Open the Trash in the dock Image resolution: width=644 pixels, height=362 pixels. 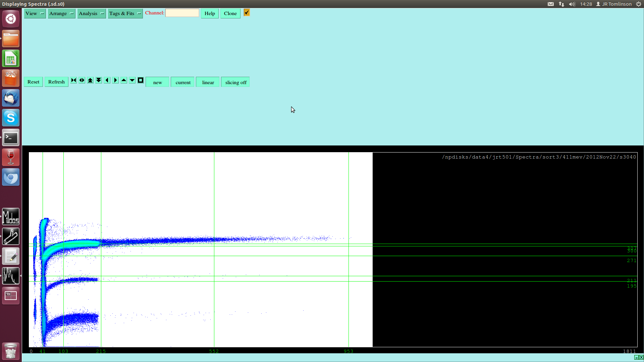[x=11, y=351]
